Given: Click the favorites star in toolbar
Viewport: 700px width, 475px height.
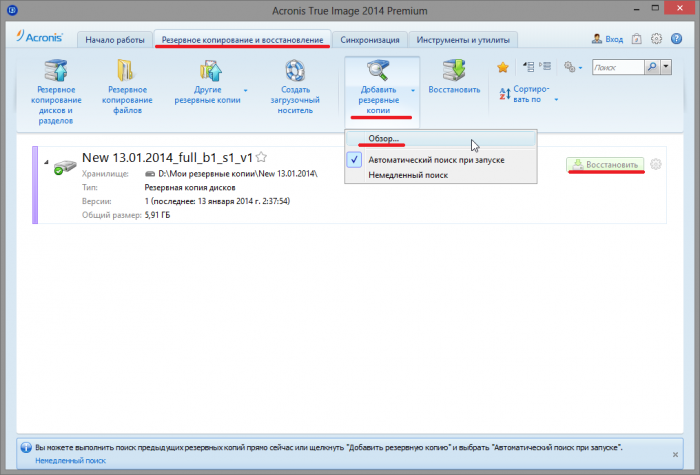Looking at the screenshot, I should pos(503,67).
